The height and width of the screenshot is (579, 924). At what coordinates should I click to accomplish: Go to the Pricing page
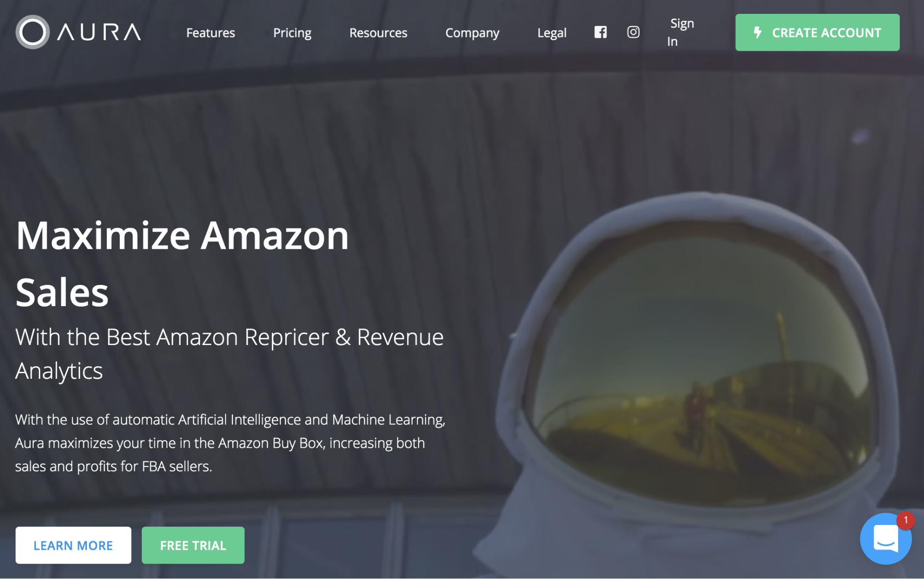click(292, 33)
